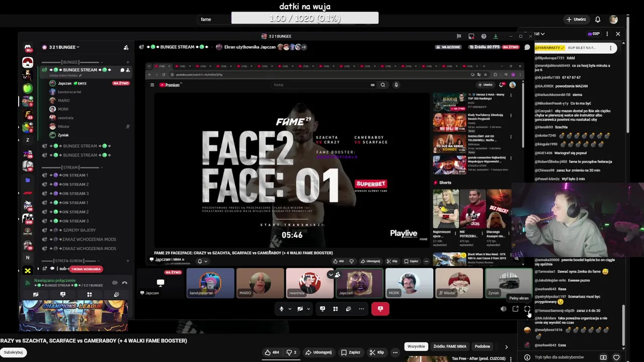This screenshot has height=362, width=644.
Task: Collapse the STREAM channel category
Action: tap(71, 167)
